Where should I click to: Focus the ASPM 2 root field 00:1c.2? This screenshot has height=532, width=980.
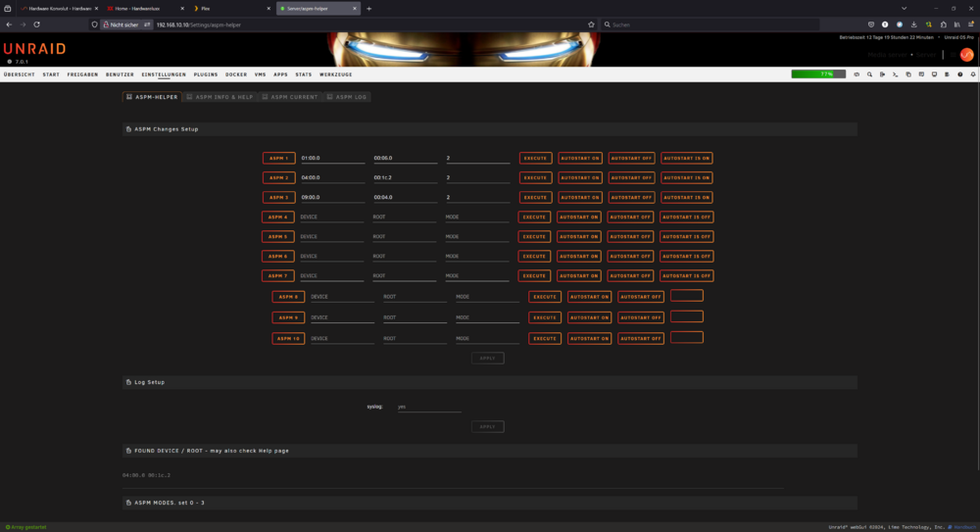[405, 177]
